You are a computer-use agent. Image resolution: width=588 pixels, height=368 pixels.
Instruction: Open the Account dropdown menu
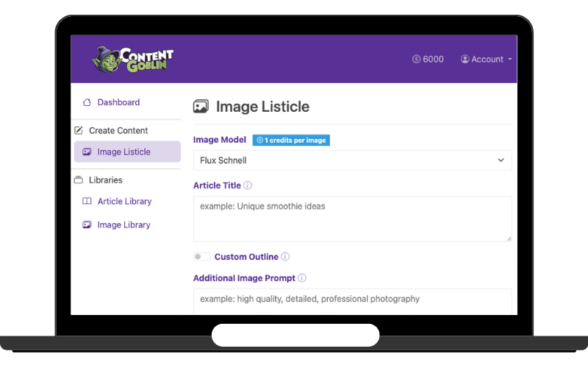(487, 60)
